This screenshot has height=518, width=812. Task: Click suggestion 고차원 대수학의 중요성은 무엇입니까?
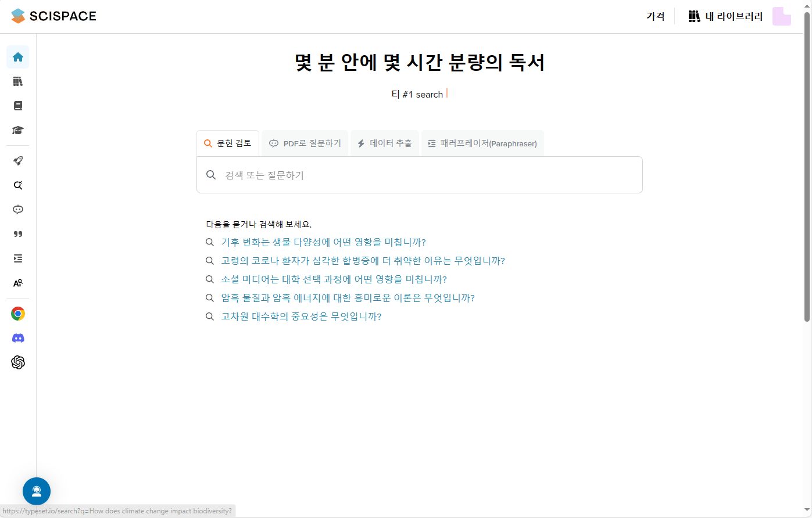pos(301,316)
